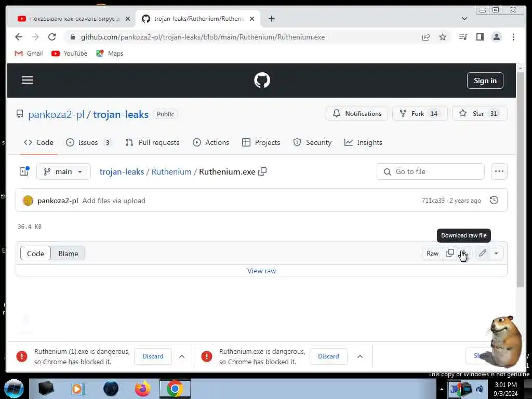Show hidden system tray icons
This screenshot has width=532, height=399.
(x=442, y=389)
